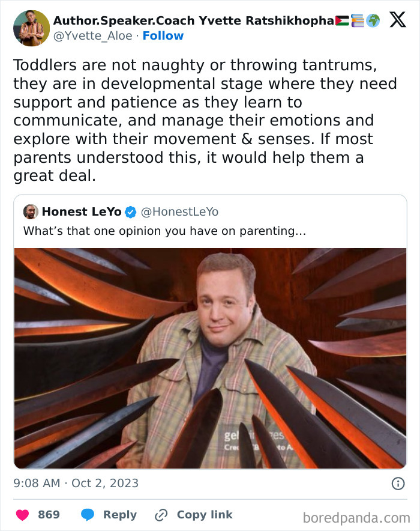Image resolution: width=420 pixels, height=531 pixels.
Task: Visit the boredpanda.com link
Action: (x=355, y=515)
